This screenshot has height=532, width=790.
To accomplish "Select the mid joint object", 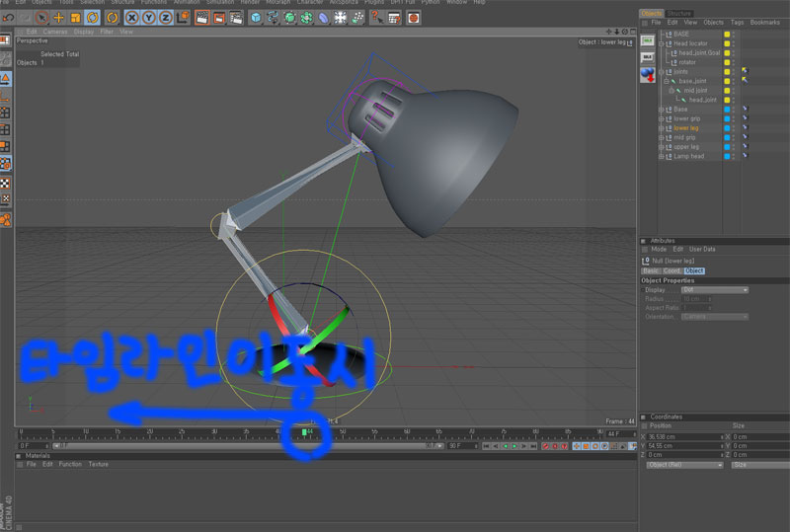I will point(695,91).
